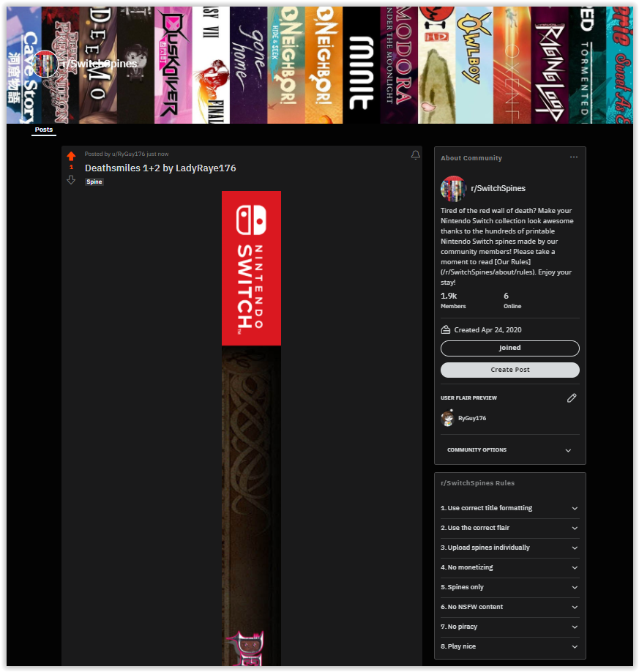Click the About Community heading
Screen dimensions: 639x672
(471, 158)
